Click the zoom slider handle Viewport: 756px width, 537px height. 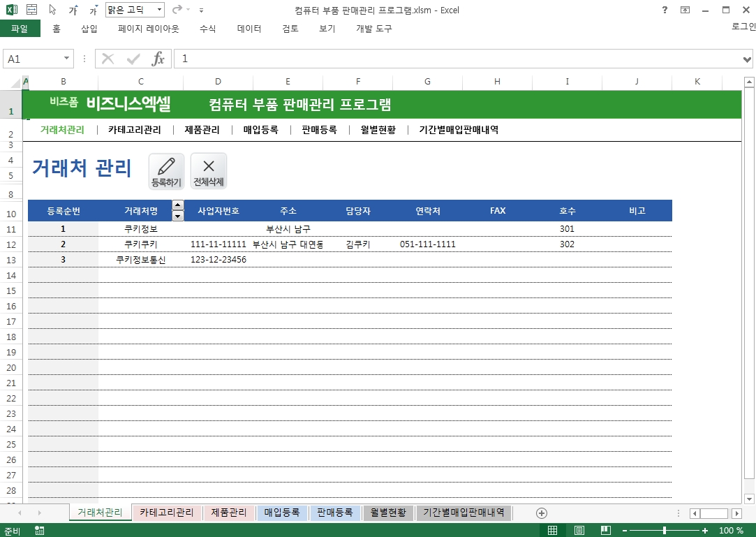pos(664,531)
